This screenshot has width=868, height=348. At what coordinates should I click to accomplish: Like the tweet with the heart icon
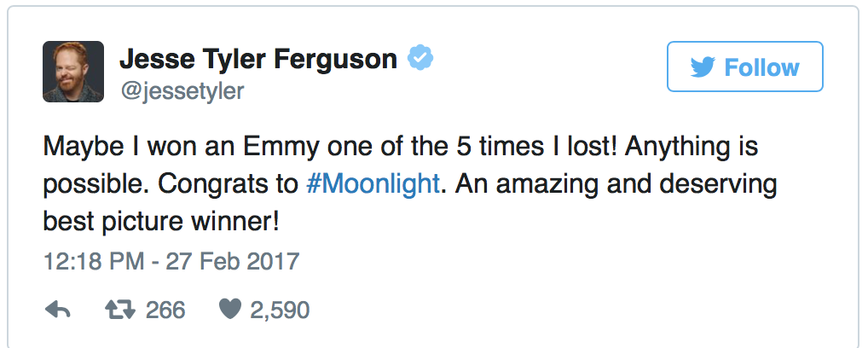tap(229, 310)
